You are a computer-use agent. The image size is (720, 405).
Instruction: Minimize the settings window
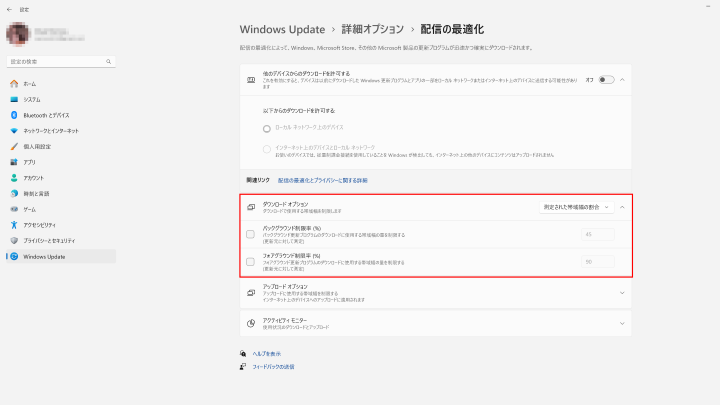[x=708, y=6]
